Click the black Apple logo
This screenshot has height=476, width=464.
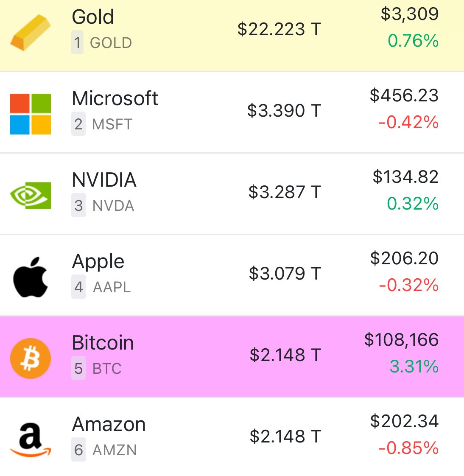pyautogui.click(x=31, y=277)
